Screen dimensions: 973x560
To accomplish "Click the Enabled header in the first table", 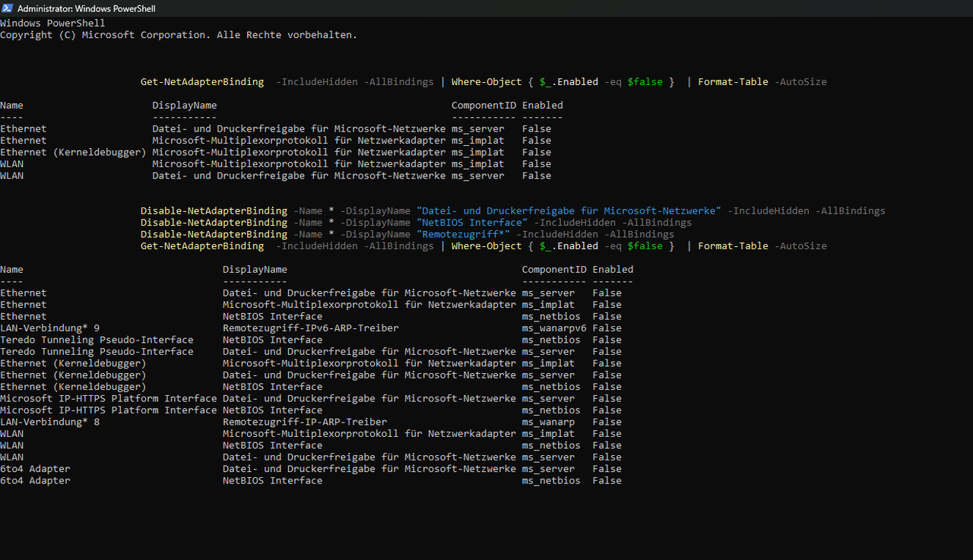I will coord(542,106).
